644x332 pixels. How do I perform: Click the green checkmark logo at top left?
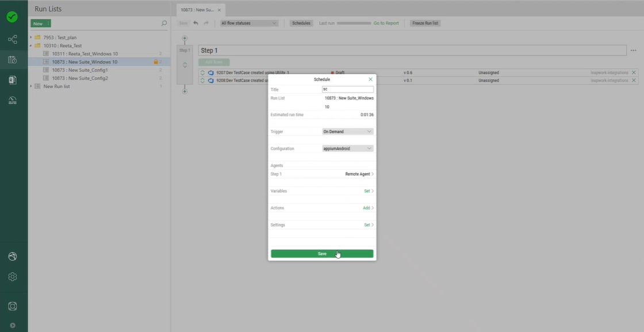[13, 17]
